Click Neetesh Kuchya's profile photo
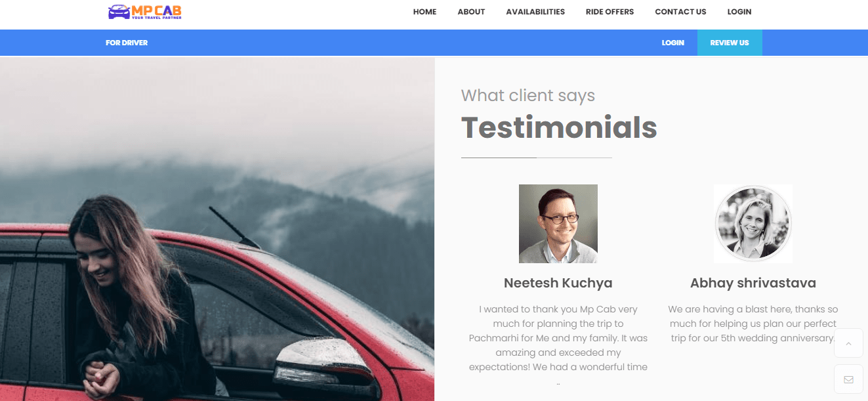Screen dimensions: 868x401 pyautogui.click(x=558, y=224)
